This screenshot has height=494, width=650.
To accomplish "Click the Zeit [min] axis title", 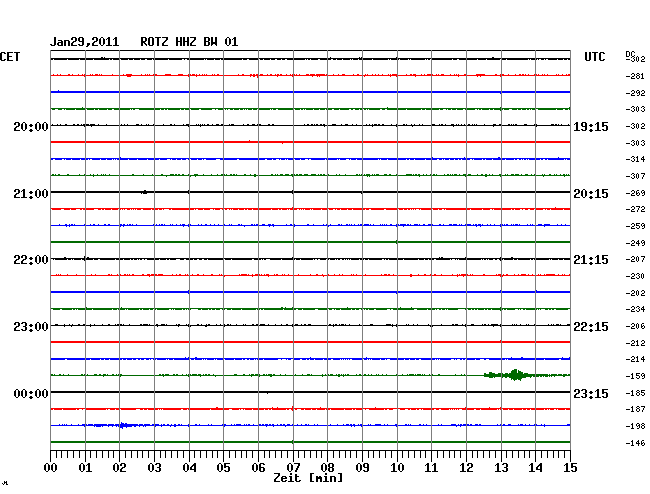I will [308, 478].
